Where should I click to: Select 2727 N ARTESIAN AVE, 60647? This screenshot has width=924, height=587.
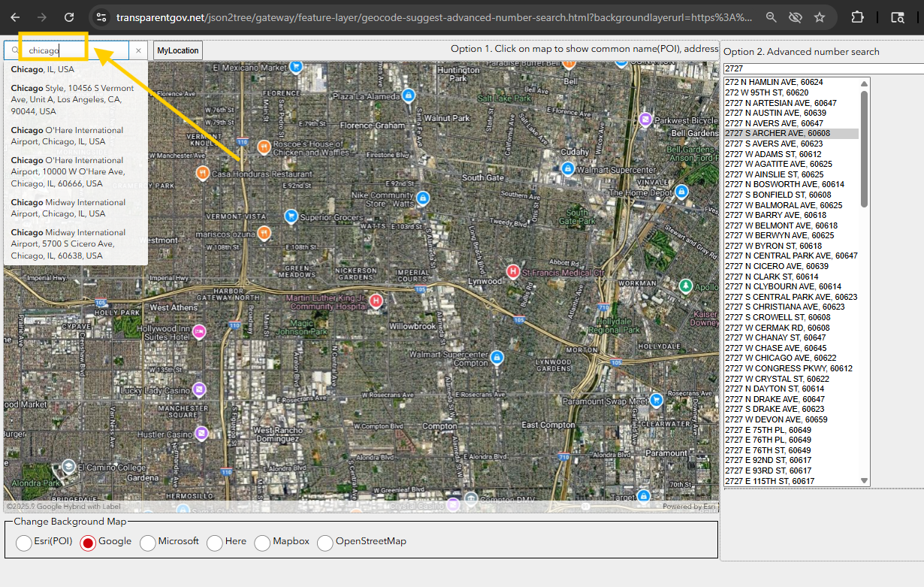click(791, 103)
